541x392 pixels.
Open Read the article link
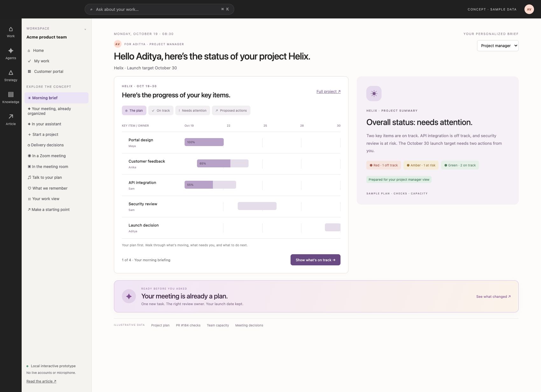pyautogui.click(x=41, y=381)
